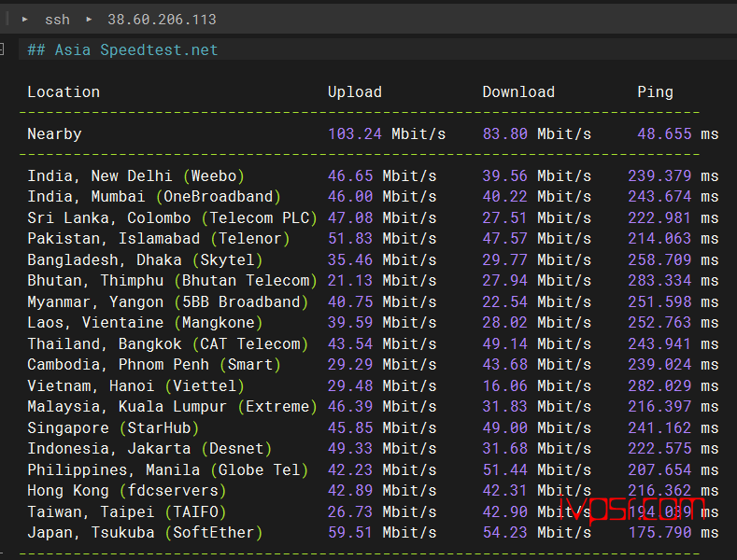737x560 pixels.
Task: Select 'Myanmar, Yangon (5BB Broadband)' row
Action: coord(373,301)
